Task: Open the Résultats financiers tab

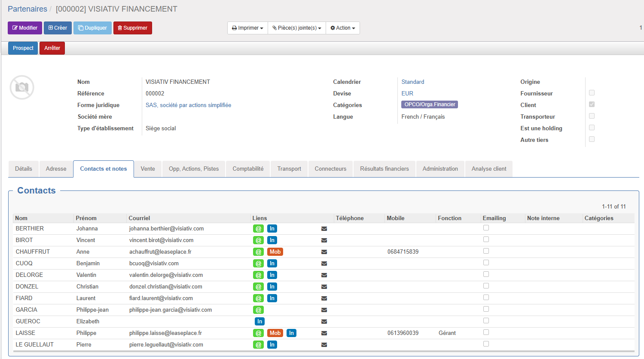Action: 385,169
